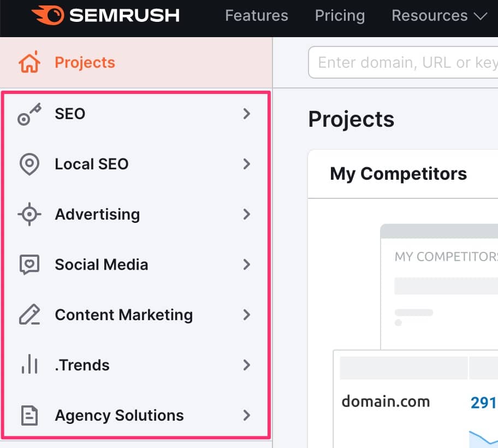Open the My Competitors project
This screenshot has height=448, width=498.
tap(398, 173)
